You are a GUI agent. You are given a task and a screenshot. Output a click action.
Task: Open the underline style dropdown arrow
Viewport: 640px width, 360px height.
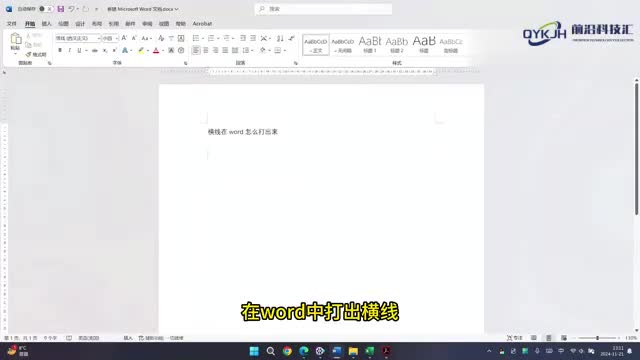pos(87,50)
